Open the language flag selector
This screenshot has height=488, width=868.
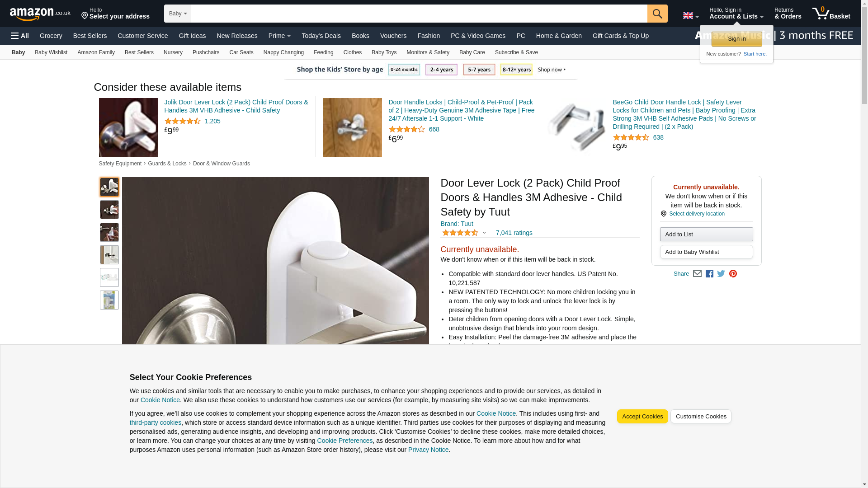click(x=691, y=16)
